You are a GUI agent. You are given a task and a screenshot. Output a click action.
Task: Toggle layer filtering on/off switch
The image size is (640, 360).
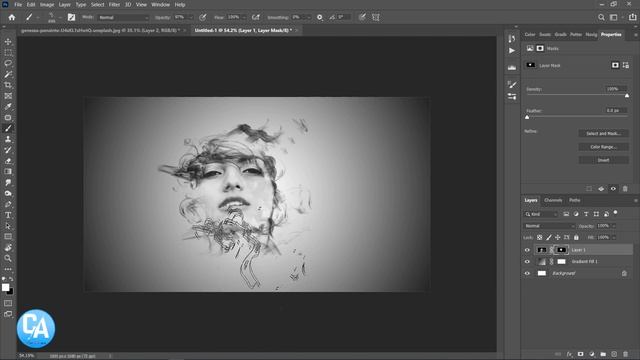pyautogui.click(x=616, y=213)
